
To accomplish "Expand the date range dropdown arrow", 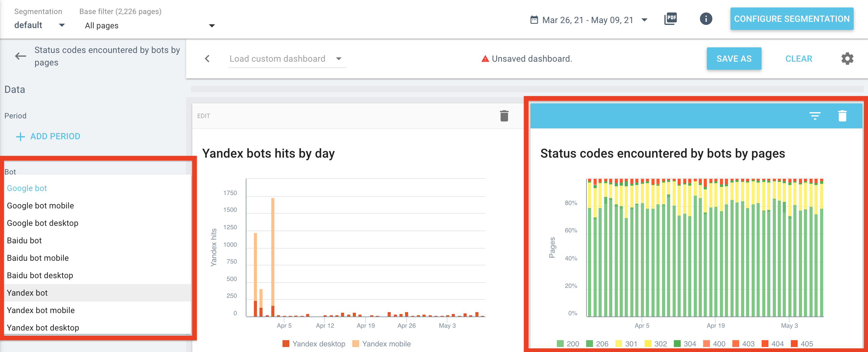I will [x=644, y=20].
